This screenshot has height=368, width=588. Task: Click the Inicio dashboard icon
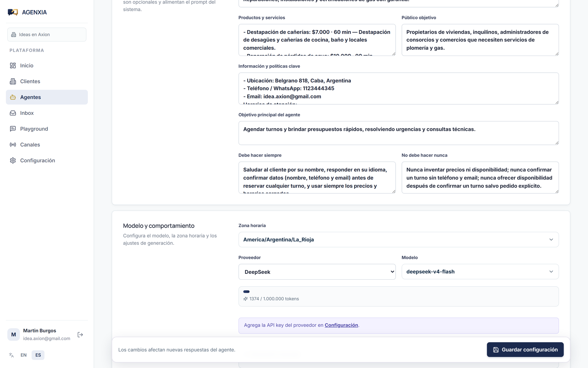click(13, 65)
